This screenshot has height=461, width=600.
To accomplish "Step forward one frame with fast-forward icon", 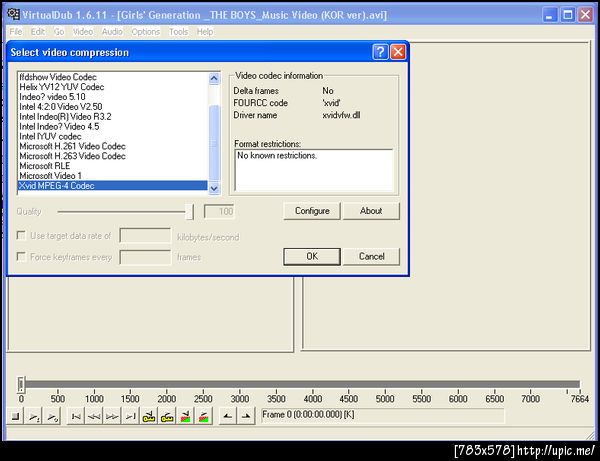I will tap(112, 416).
